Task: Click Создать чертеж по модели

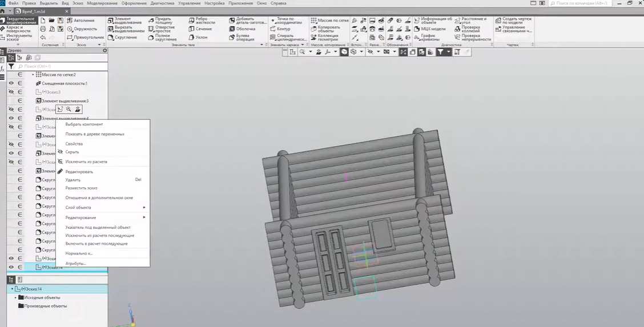Action: [x=513, y=21]
